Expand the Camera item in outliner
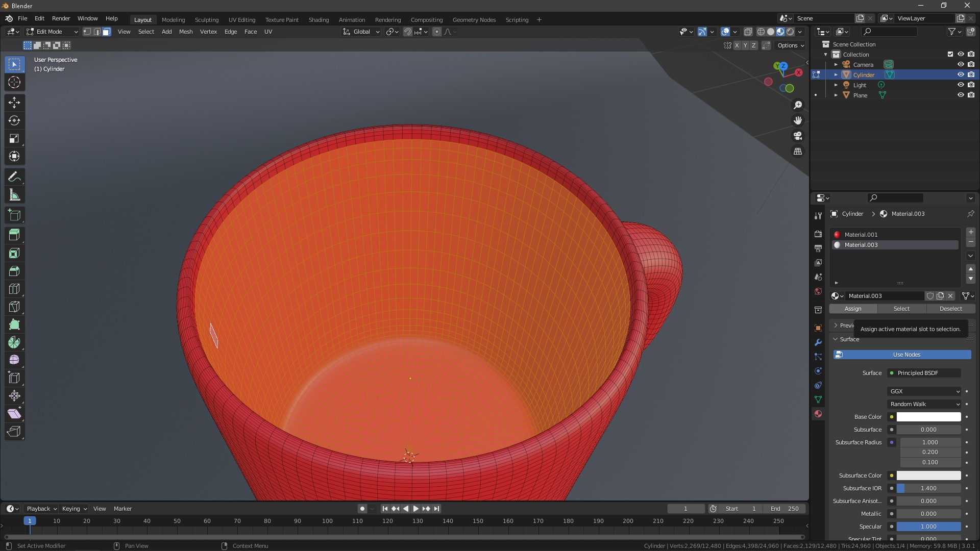The image size is (980, 551). [836, 65]
